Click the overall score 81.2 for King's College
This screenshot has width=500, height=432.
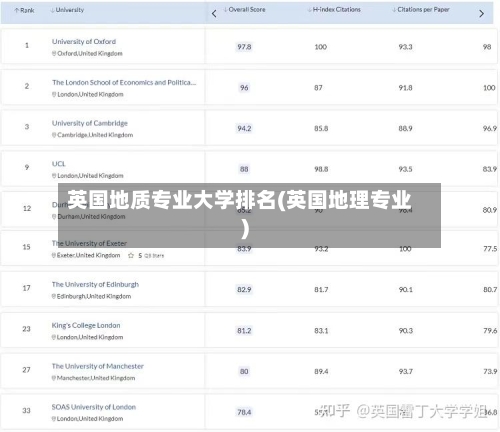click(x=244, y=331)
